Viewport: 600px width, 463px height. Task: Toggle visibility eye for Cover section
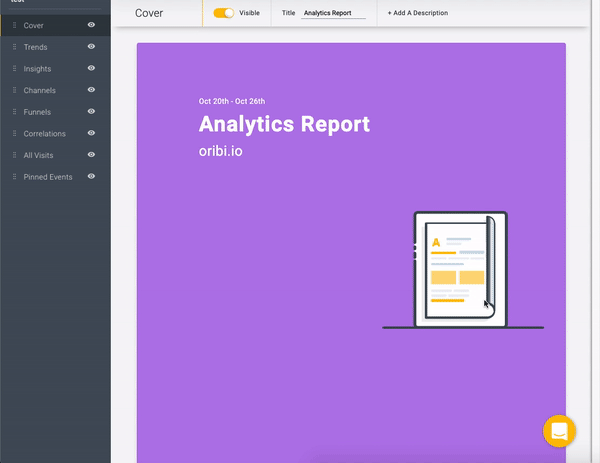pyautogui.click(x=91, y=25)
